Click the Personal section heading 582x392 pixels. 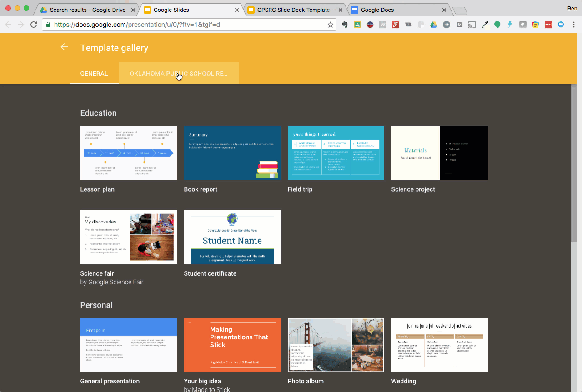[96, 305]
